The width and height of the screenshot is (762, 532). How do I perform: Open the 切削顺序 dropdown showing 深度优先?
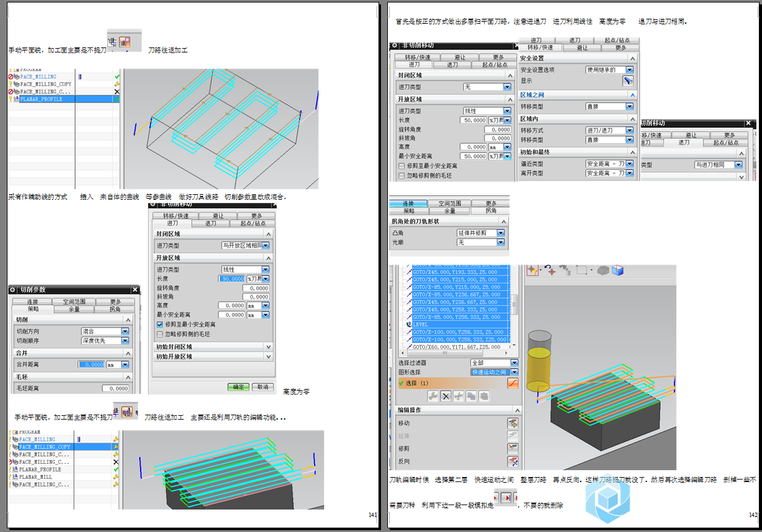click(x=104, y=341)
